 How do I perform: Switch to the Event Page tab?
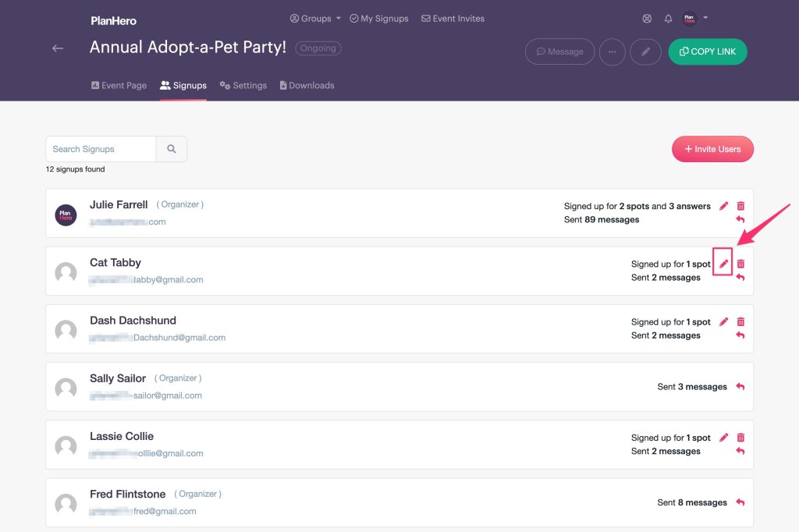click(x=119, y=86)
